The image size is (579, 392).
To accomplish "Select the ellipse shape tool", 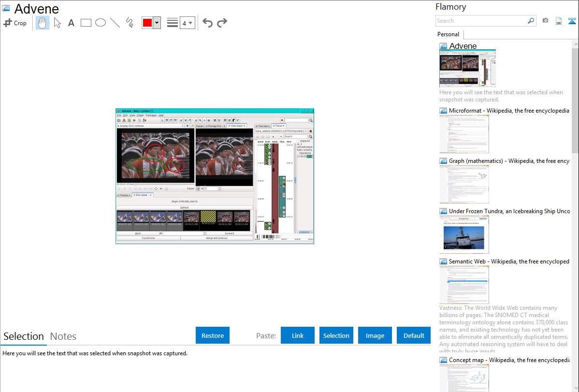I will click(x=101, y=23).
